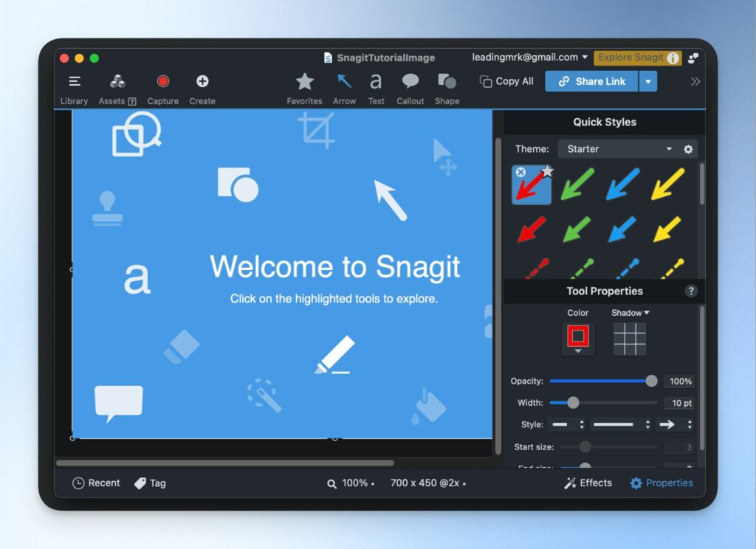The height and width of the screenshot is (549, 756).
Task: Select the green long arrow style
Action: pos(577,184)
